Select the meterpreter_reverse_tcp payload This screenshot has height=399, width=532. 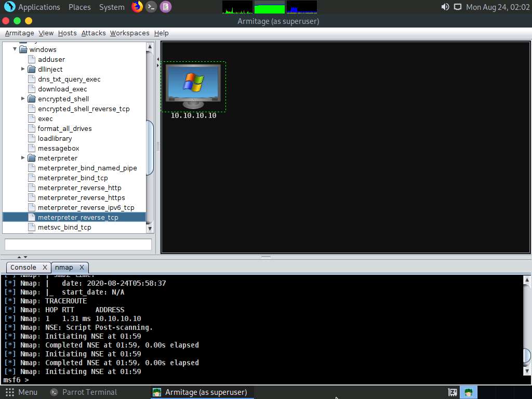(x=78, y=217)
